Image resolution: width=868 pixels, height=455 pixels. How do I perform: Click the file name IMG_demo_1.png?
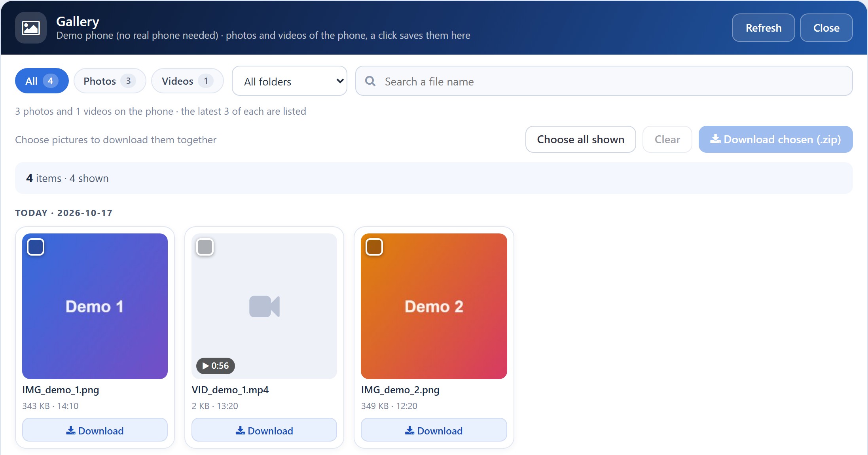point(61,390)
